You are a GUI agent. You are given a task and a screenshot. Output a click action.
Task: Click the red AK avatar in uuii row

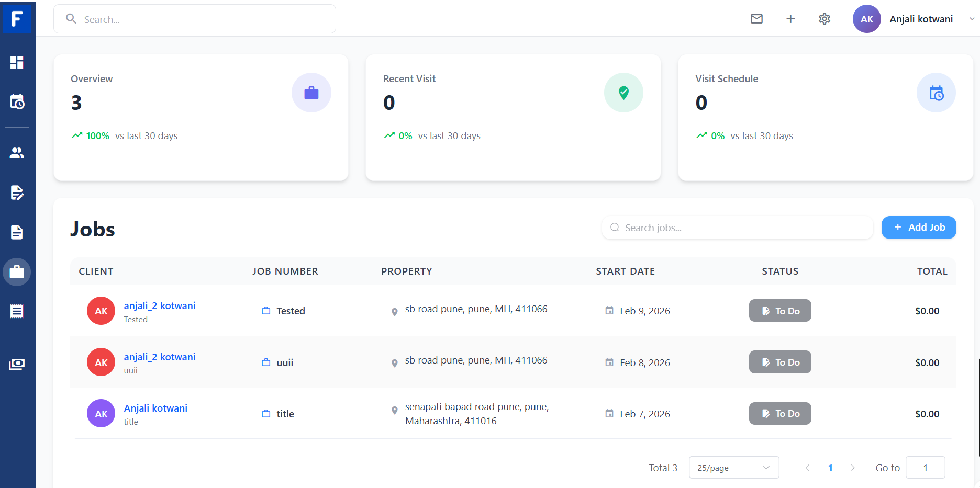coord(101,362)
